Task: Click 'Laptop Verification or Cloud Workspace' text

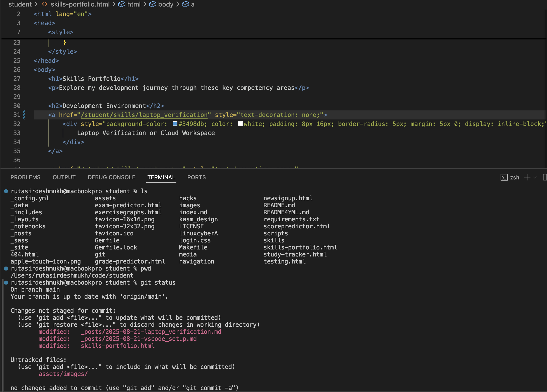Action: [x=146, y=133]
